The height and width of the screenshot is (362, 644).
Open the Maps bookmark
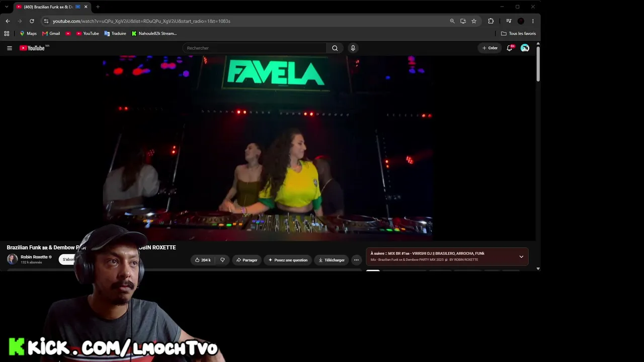[28, 34]
